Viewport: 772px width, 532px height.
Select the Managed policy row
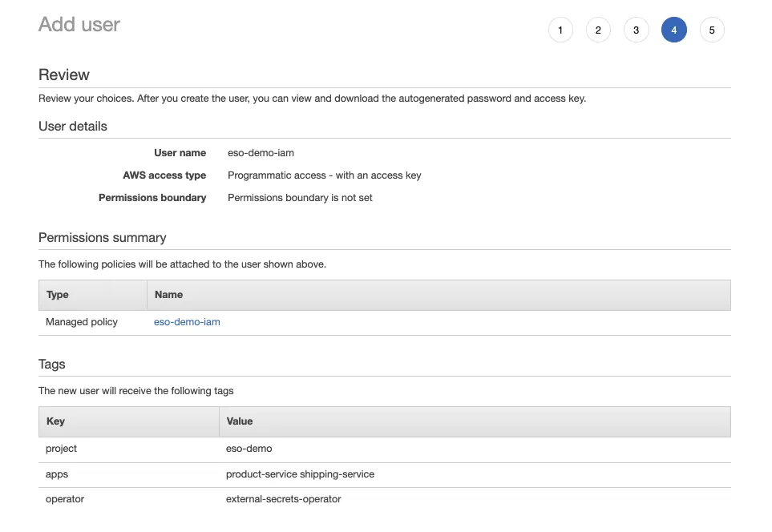coord(81,322)
